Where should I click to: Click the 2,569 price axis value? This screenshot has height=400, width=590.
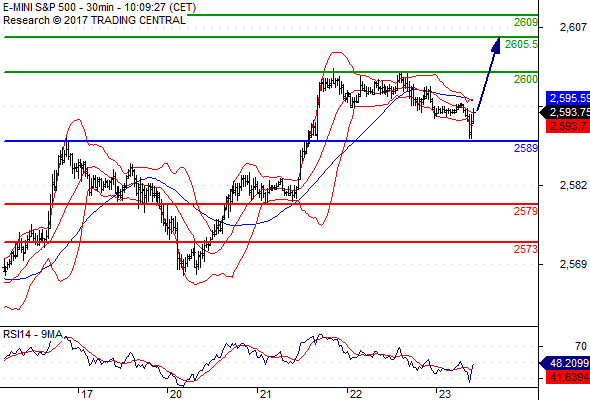(573, 264)
